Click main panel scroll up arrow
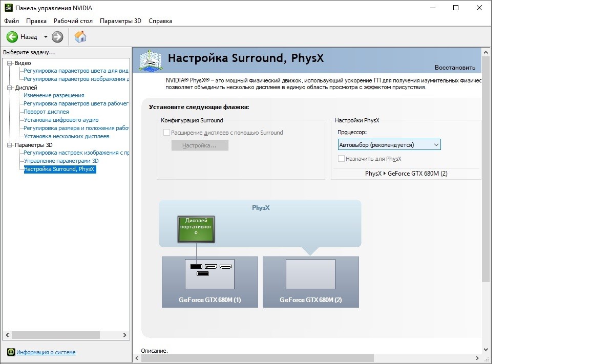The width and height of the screenshot is (590, 364). 486,52
